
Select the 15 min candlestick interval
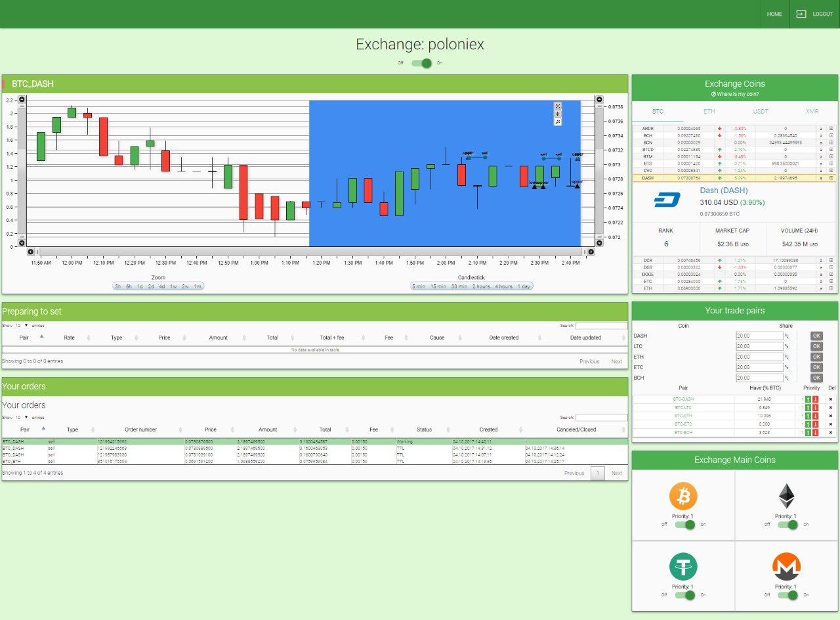(x=438, y=286)
